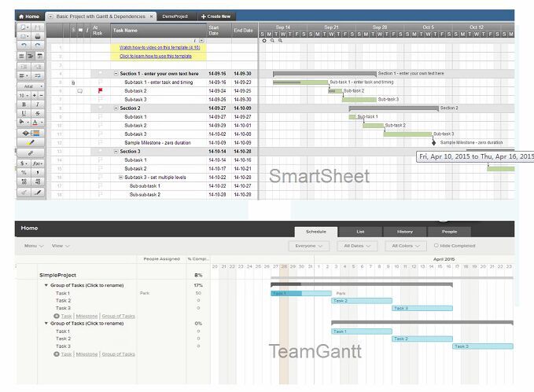Apply Underline formatting in SmartSheet
The image size is (534, 392).
coord(24,113)
